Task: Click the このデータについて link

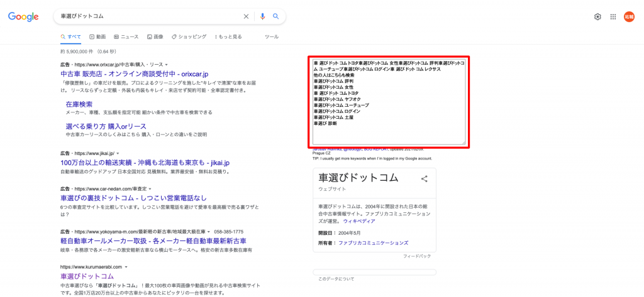Action: click(336, 279)
